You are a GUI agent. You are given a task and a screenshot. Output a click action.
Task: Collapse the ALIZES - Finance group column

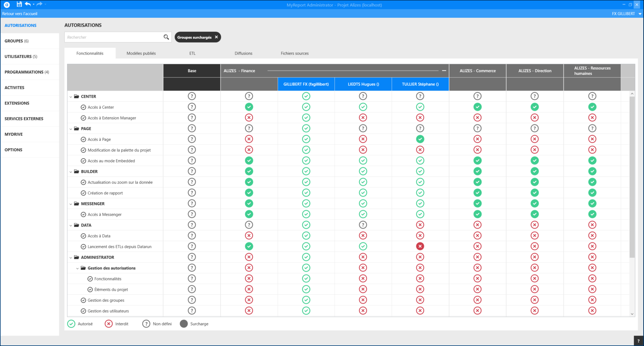[444, 71]
